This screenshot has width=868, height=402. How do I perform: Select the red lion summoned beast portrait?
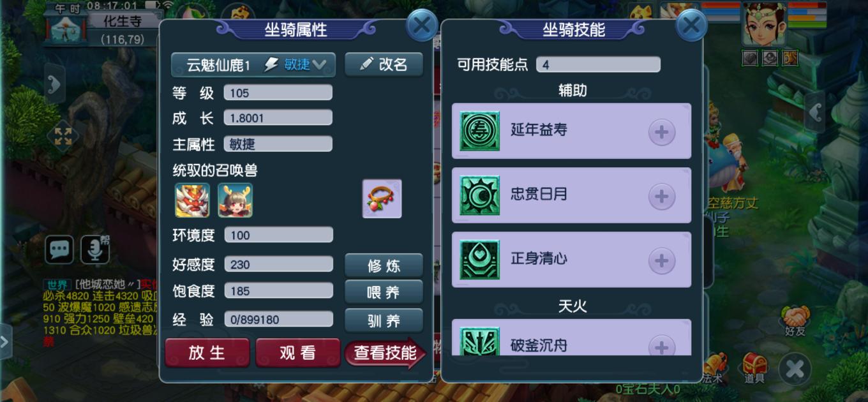[192, 200]
